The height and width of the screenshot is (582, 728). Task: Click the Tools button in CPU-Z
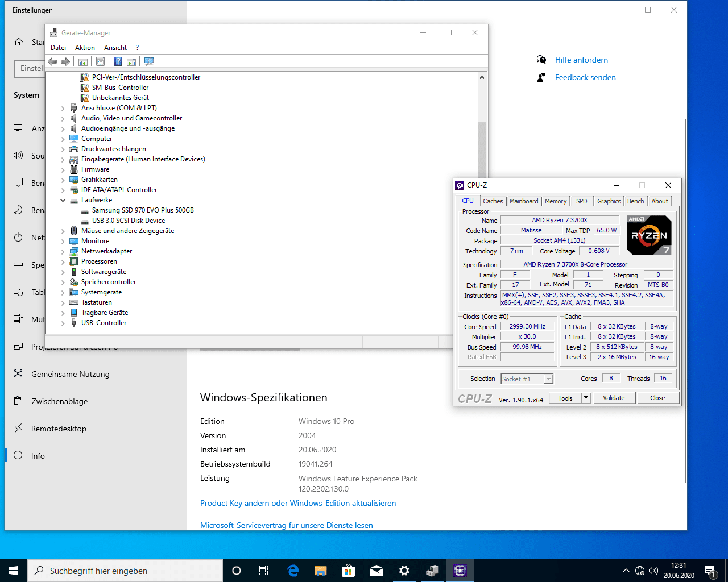[565, 398]
